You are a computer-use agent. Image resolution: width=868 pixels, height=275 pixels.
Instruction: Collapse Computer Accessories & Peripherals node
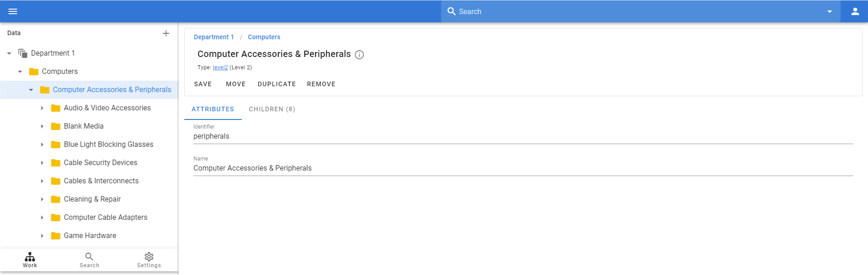click(31, 90)
